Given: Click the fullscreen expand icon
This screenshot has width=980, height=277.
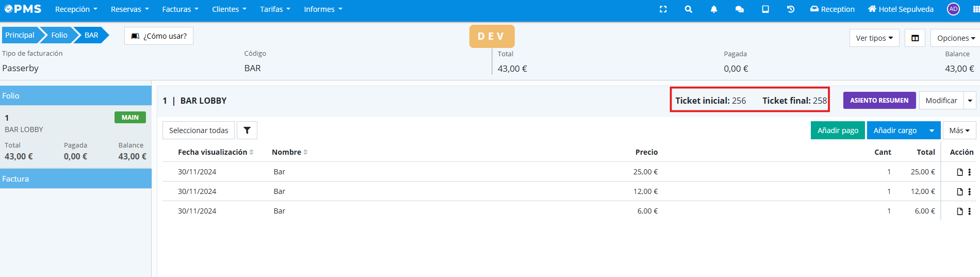Looking at the screenshot, I should click(x=663, y=9).
